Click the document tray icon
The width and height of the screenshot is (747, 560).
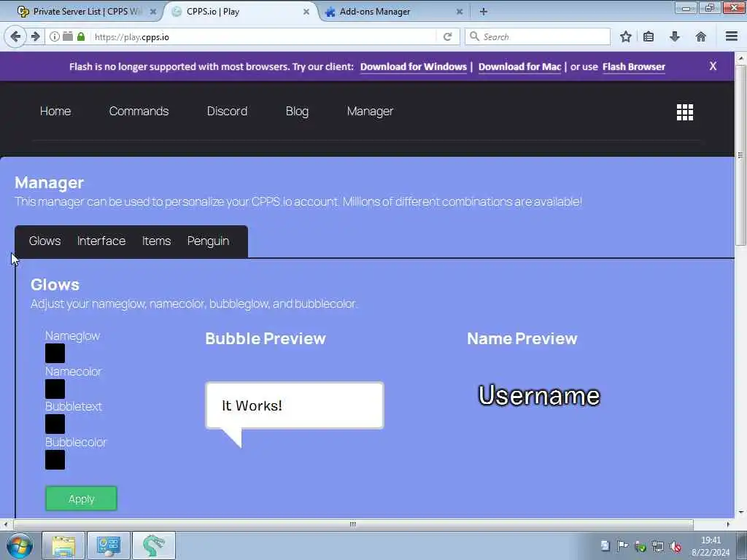(x=605, y=545)
